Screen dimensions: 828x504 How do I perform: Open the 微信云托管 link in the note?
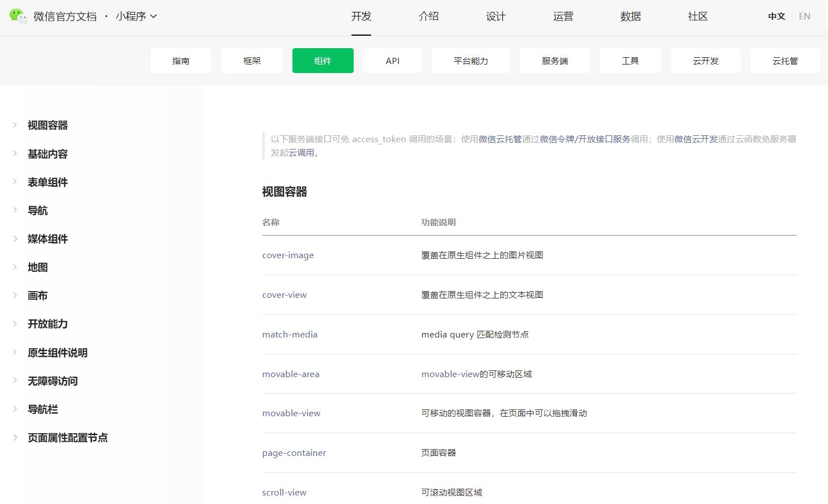(x=500, y=139)
